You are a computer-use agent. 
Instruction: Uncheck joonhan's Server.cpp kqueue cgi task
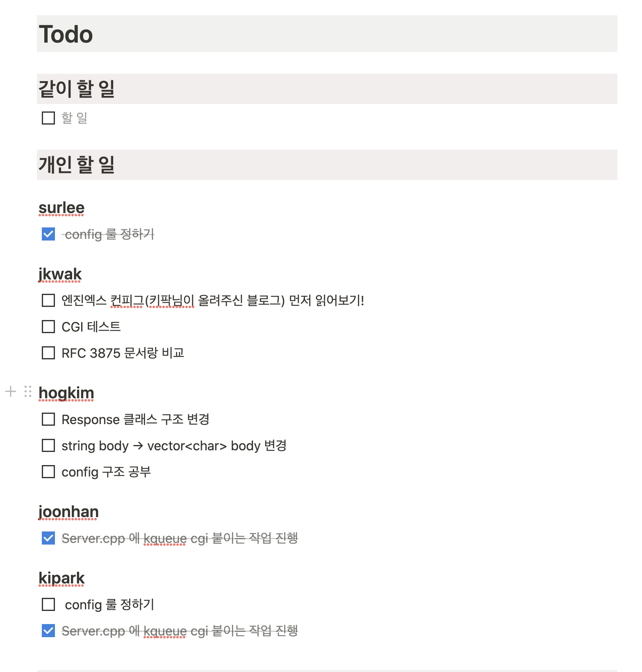point(48,538)
